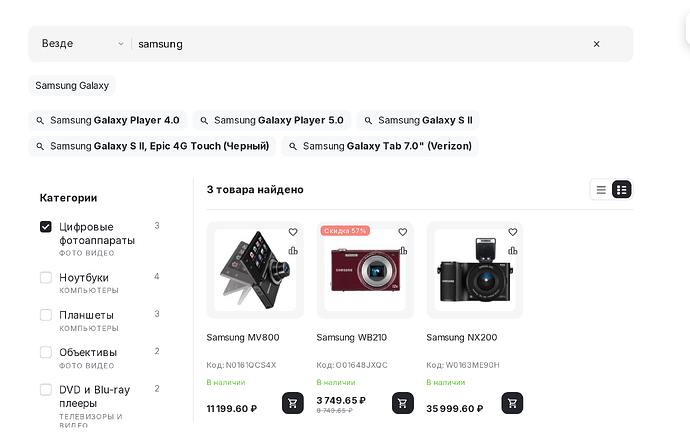Viewport: 690px width, 442px height.
Task: Switch to list view icon
Action: (601, 190)
